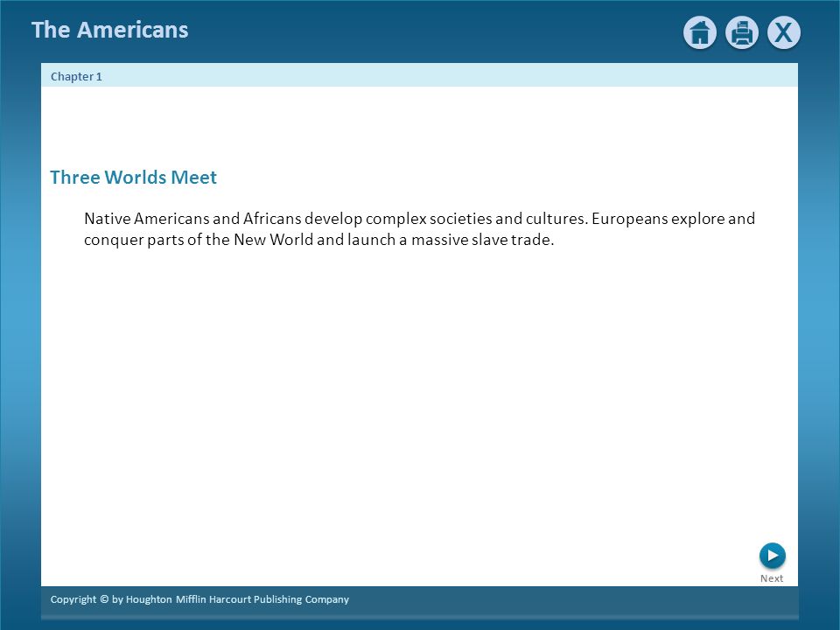This screenshot has width=840, height=630.
Task: Click the 'Next' label under the arrow
Action: click(772, 578)
